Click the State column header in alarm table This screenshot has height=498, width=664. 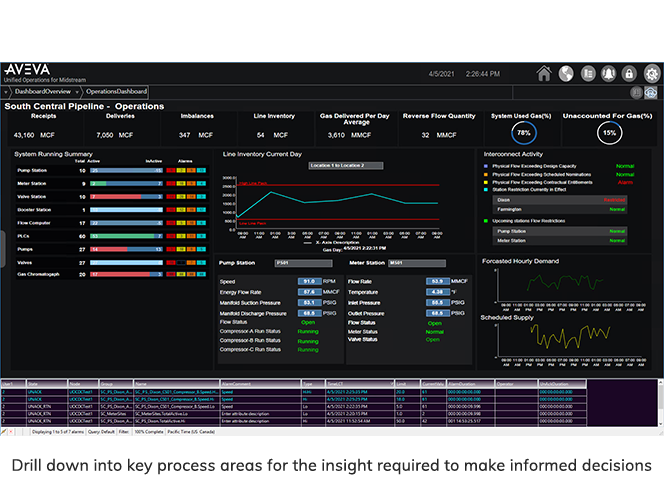point(47,384)
